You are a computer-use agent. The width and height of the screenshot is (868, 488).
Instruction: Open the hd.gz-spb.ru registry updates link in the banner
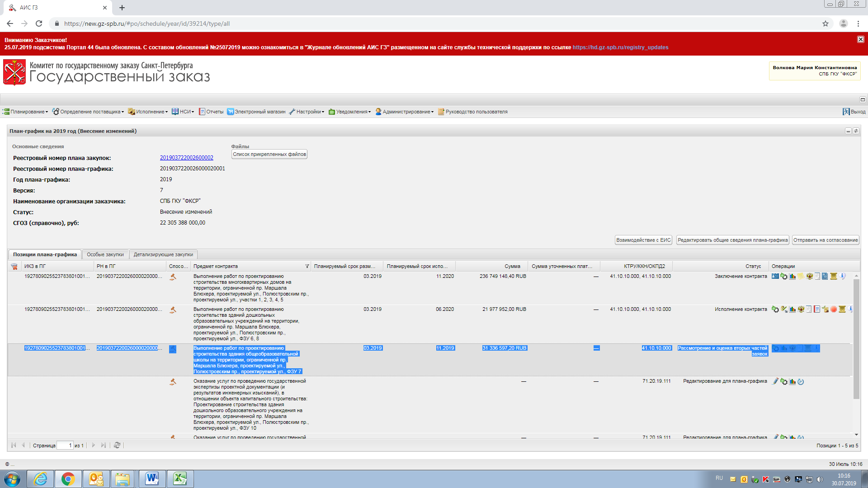pos(620,47)
